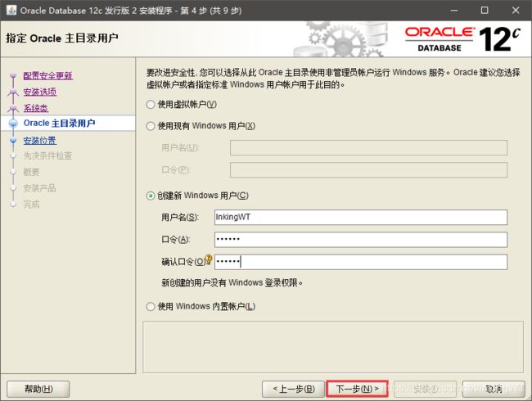Click the disabled 口令(P) field

click(369, 170)
